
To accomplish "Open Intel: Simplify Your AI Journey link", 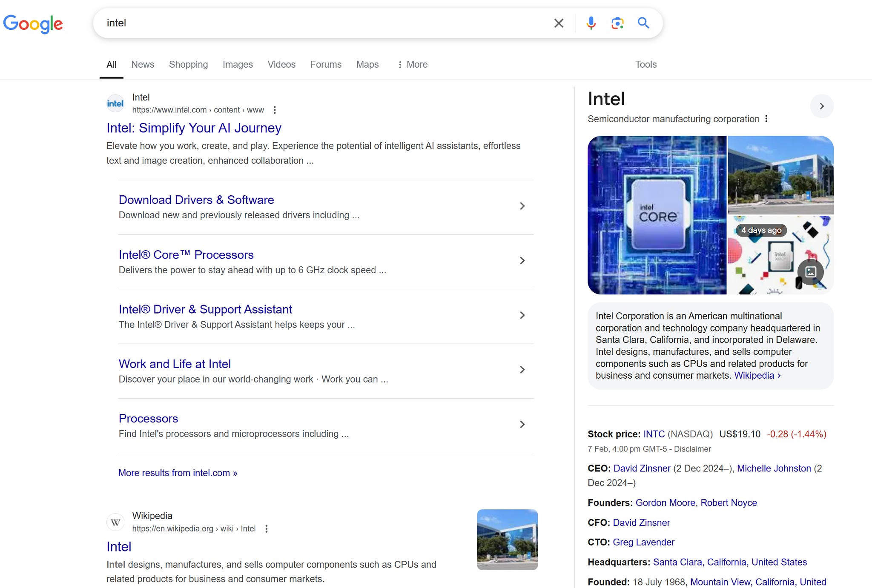I will (x=194, y=128).
